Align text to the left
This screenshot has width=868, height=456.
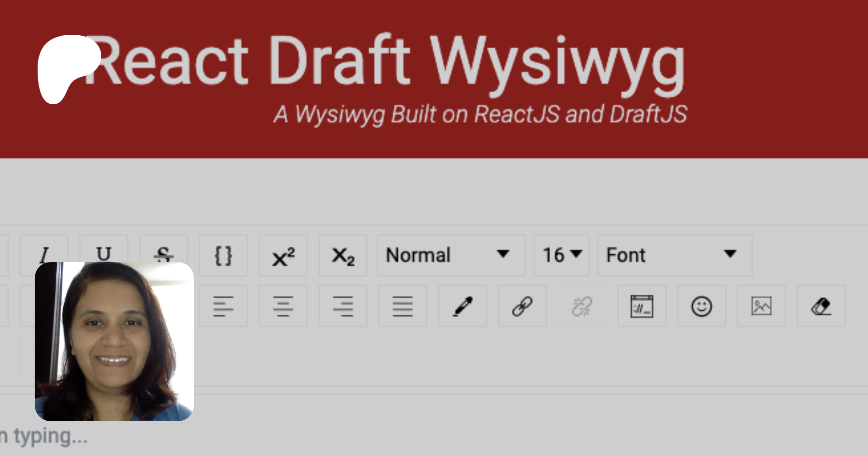(x=223, y=306)
